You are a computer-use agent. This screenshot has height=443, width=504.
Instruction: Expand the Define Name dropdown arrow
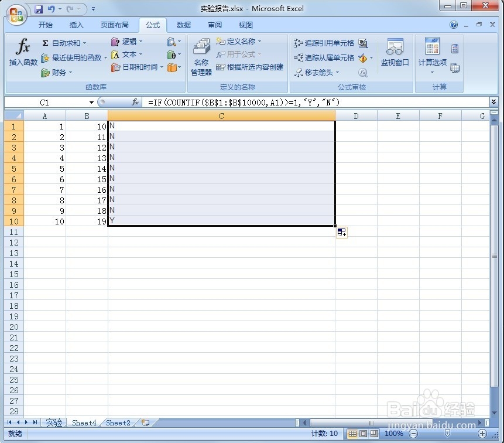260,41
